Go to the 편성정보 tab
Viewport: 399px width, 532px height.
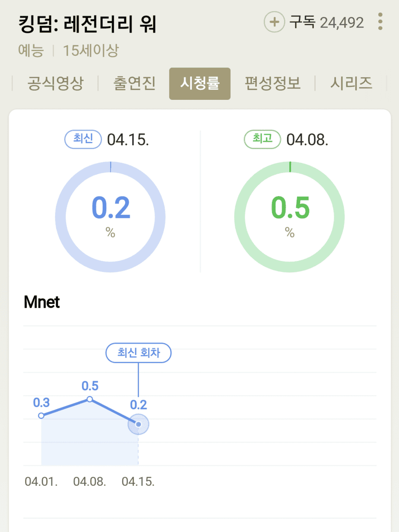click(272, 83)
